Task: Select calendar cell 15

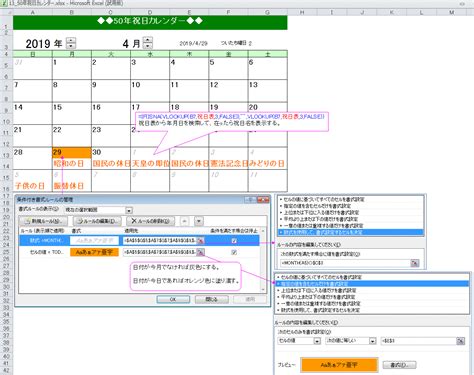Action: click(72, 108)
